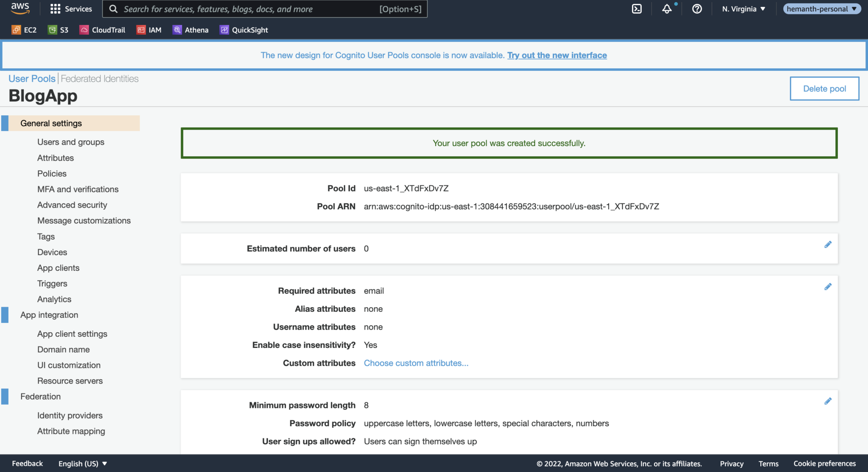Open the CloudTrail favorite shortcut
868x472 pixels.
102,30
